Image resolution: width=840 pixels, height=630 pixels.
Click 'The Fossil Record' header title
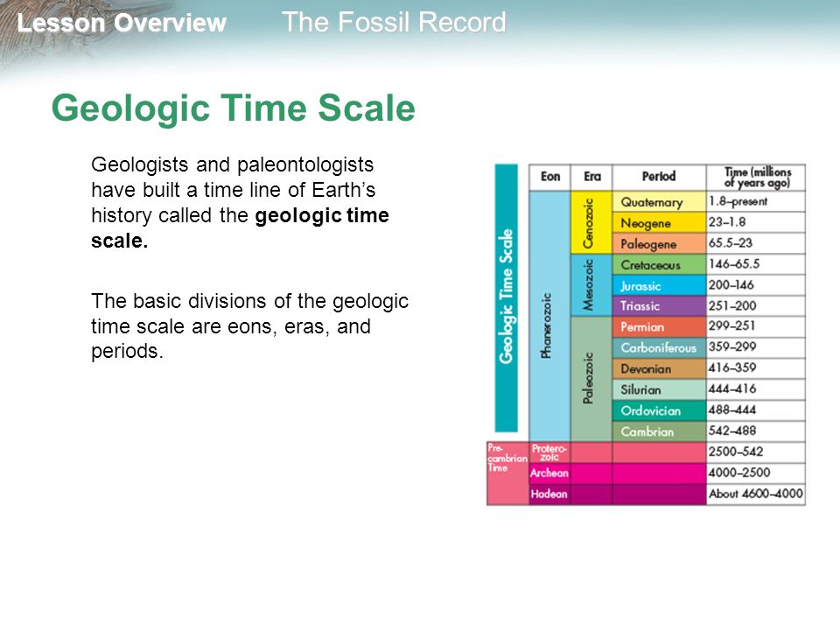click(394, 23)
